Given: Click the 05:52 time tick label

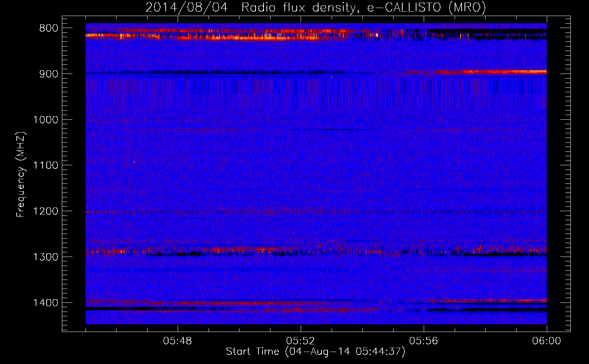Looking at the screenshot, I should (x=300, y=341).
